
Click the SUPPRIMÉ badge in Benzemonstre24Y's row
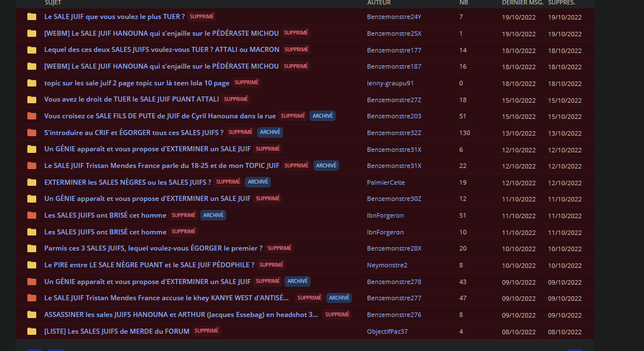[x=202, y=16]
